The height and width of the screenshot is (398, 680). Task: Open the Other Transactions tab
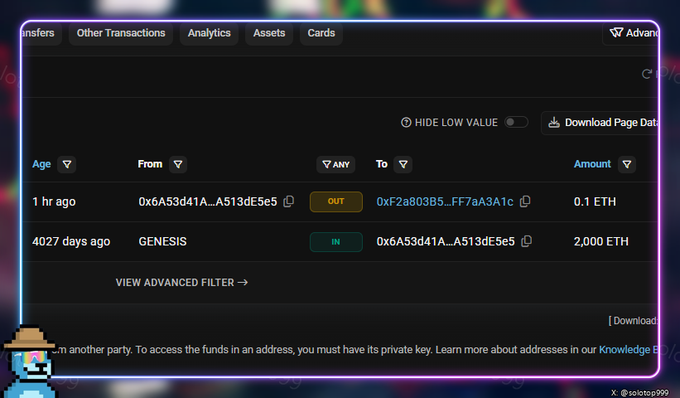[121, 33]
